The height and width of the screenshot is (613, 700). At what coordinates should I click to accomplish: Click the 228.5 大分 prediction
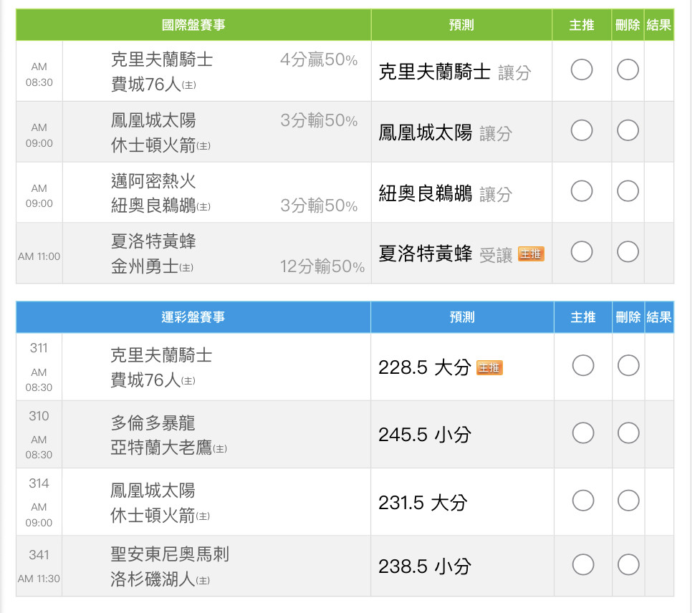pyautogui.click(x=425, y=367)
